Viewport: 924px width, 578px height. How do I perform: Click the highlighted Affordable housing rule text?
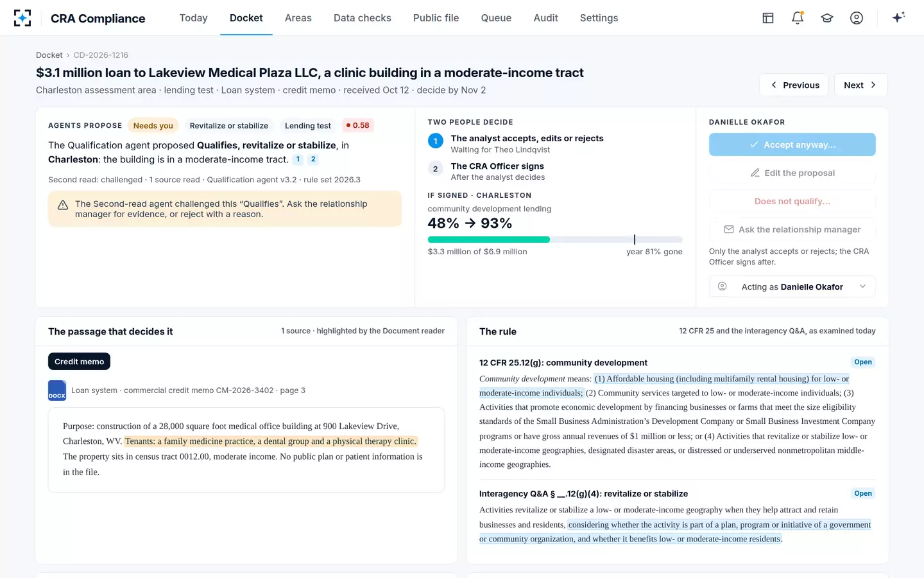(x=664, y=385)
